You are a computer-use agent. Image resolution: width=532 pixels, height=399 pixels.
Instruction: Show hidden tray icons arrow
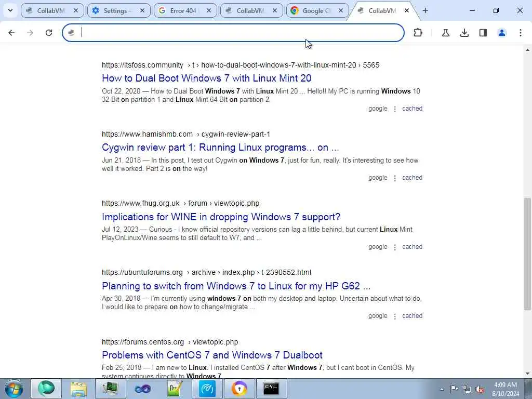pos(442,390)
